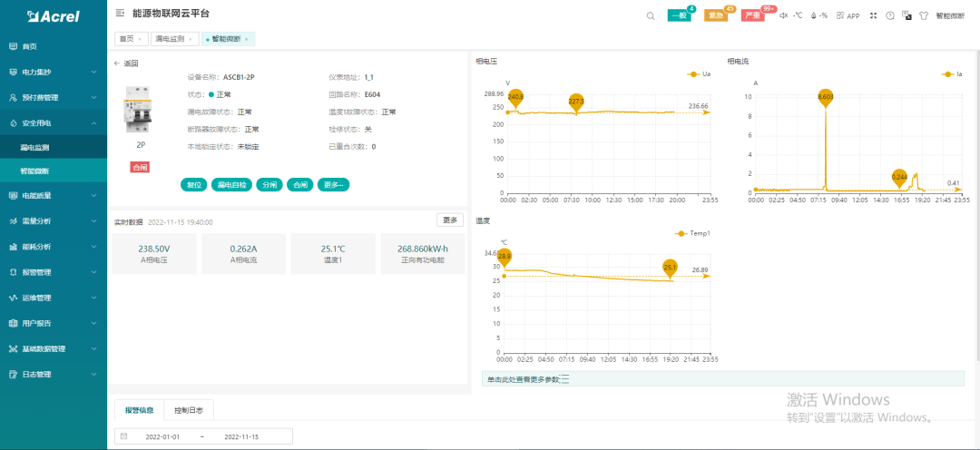
Task: Select the 控制日志 tab
Action: click(189, 410)
